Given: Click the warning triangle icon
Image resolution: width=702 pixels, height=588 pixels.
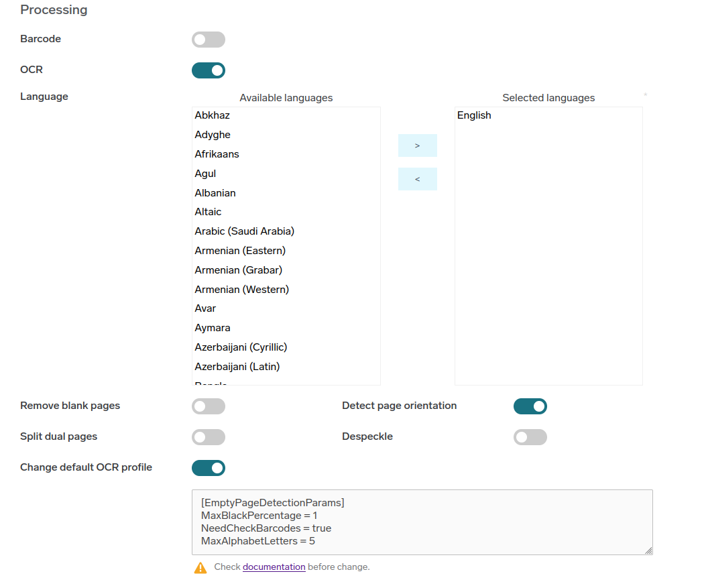Looking at the screenshot, I should tap(200, 568).
